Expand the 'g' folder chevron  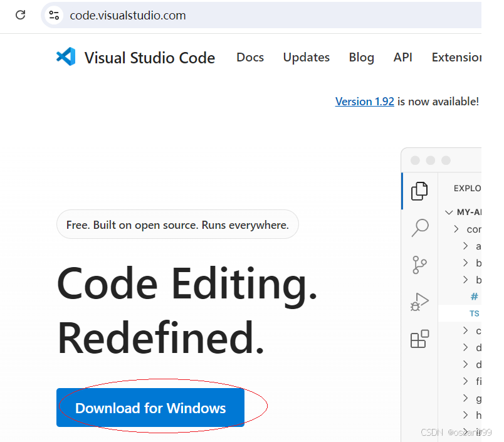(465, 398)
